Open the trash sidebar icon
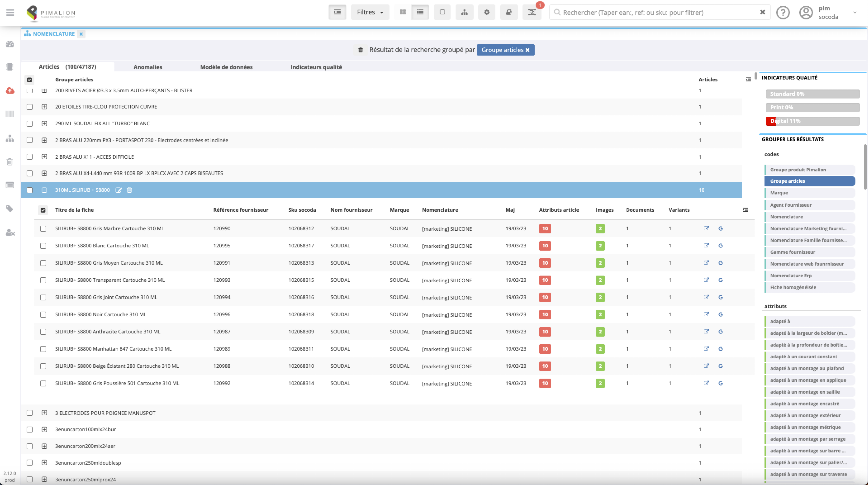Viewport: 868px width, 485px height. tap(10, 162)
